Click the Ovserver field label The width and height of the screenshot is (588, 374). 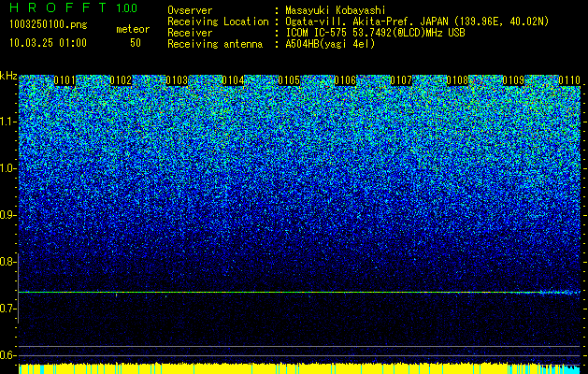coord(190,10)
